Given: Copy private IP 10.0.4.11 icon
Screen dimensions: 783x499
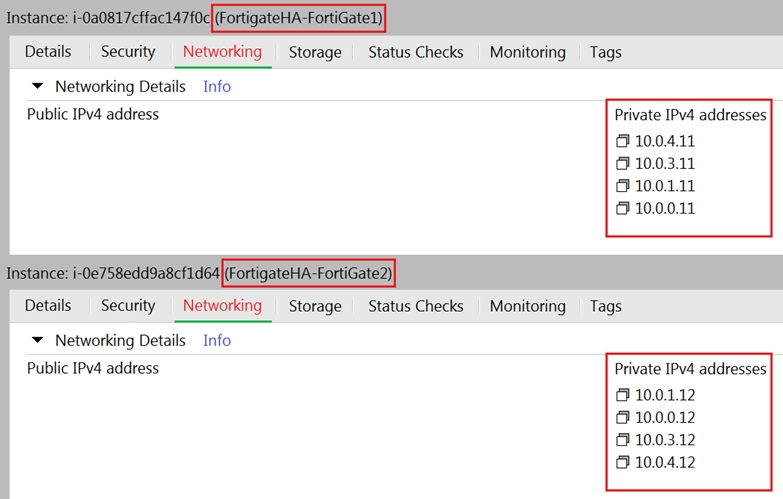Looking at the screenshot, I should (622, 141).
